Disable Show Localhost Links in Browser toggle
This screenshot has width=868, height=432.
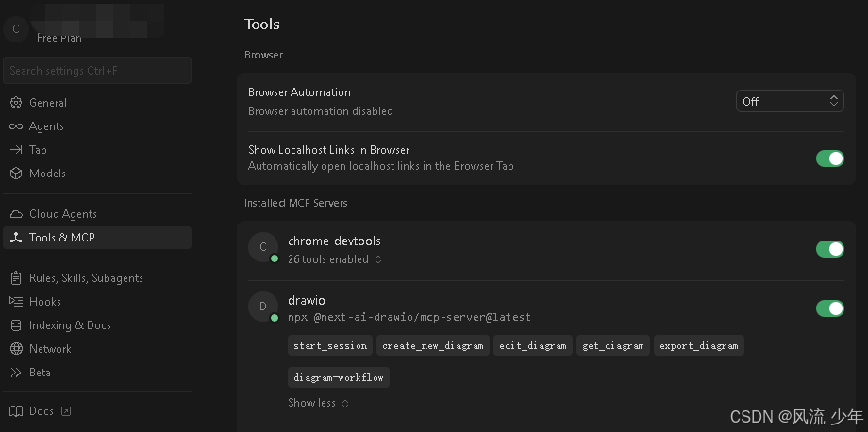point(829,158)
